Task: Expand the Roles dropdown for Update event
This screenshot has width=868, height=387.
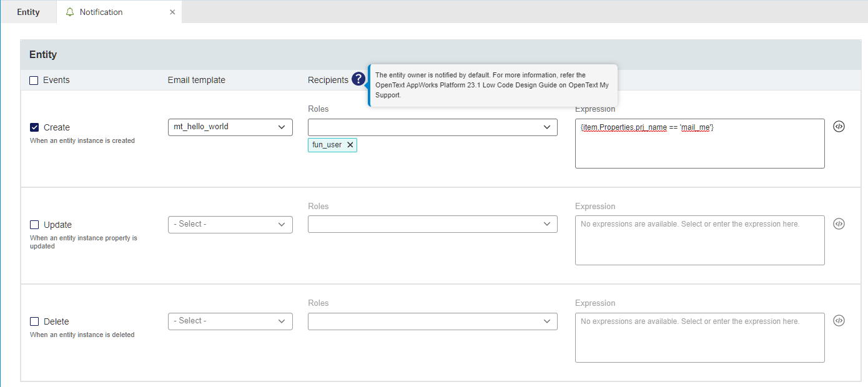Action: click(x=432, y=224)
